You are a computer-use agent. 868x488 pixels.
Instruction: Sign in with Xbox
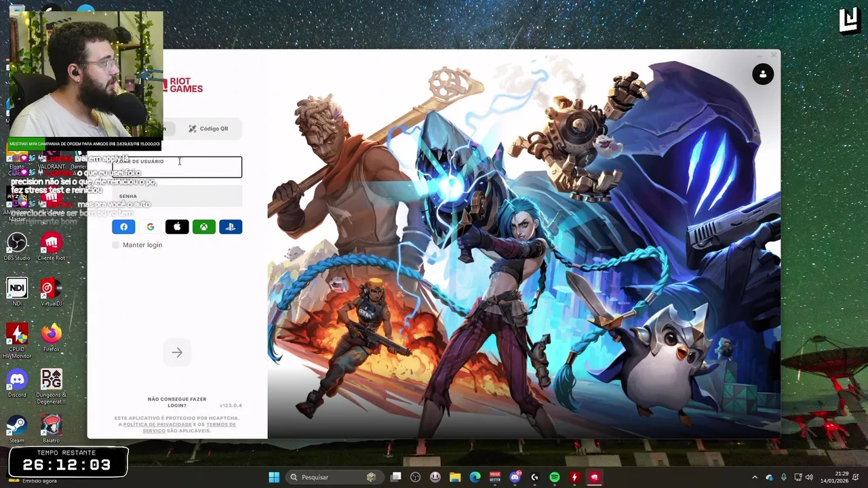(x=204, y=227)
